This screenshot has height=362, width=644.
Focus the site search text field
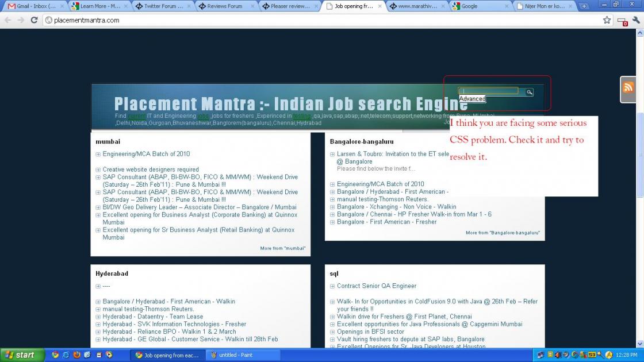[x=488, y=91]
